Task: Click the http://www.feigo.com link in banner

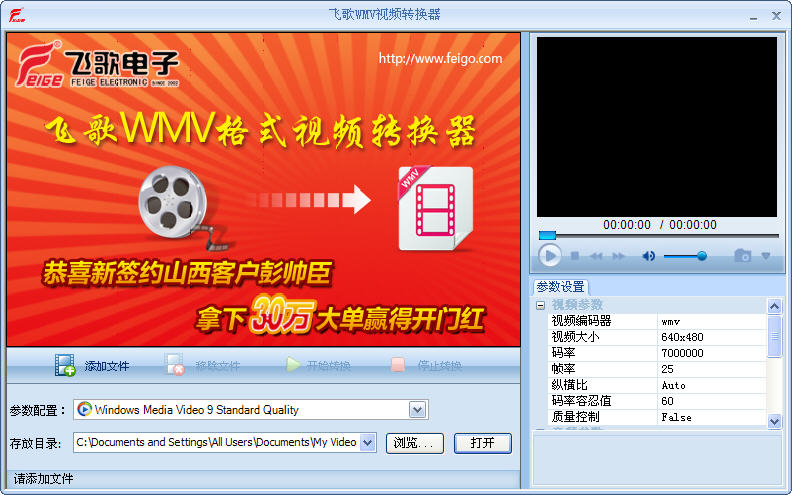Action: (x=440, y=59)
